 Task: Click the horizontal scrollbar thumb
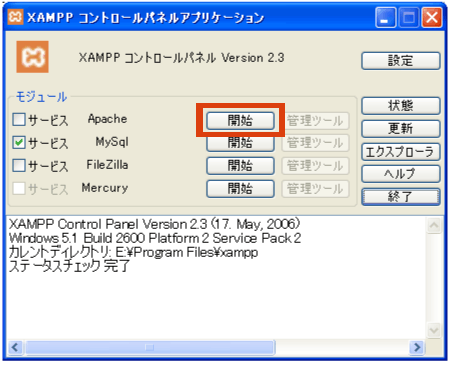pos(150,347)
